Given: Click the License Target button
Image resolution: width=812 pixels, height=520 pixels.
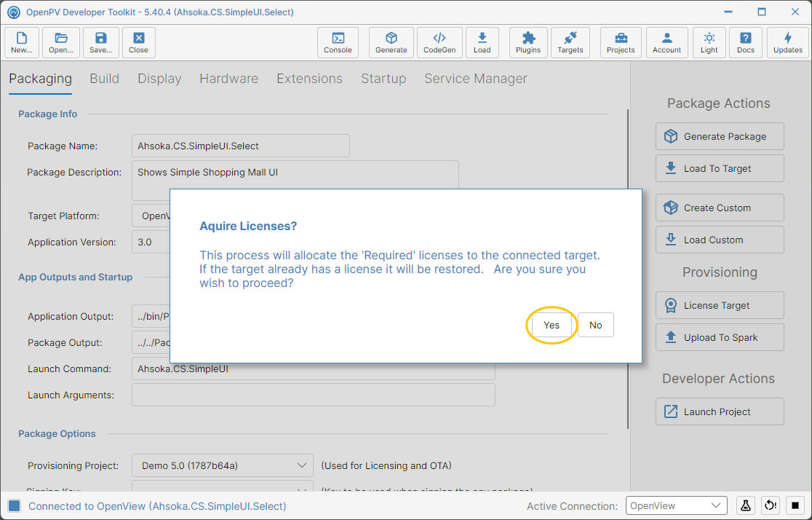Looking at the screenshot, I should (x=720, y=305).
